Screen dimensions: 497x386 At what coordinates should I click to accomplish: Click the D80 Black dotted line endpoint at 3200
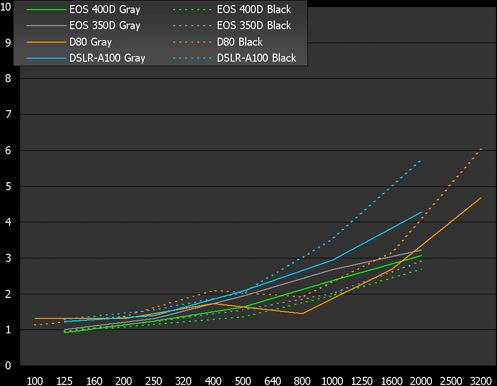(x=481, y=149)
